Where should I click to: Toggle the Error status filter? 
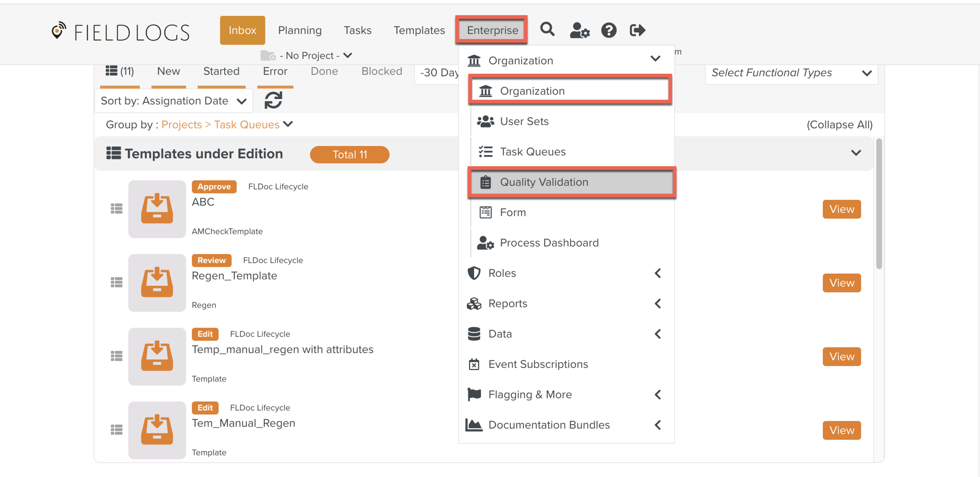pyautogui.click(x=275, y=71)
